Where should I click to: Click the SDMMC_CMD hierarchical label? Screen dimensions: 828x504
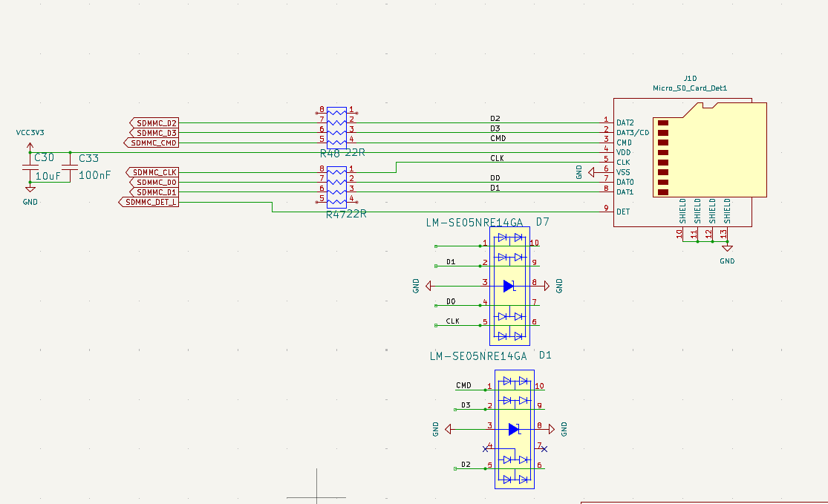coord(153,143)
